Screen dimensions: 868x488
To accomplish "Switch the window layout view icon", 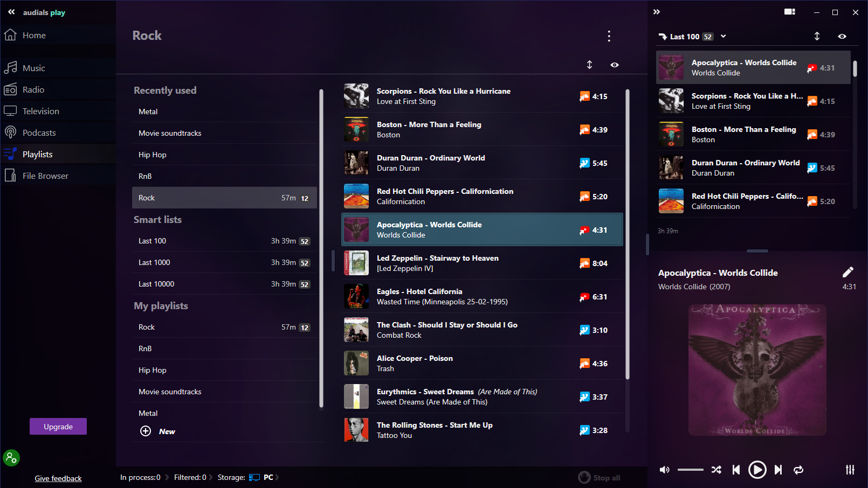I will point(790,12).
